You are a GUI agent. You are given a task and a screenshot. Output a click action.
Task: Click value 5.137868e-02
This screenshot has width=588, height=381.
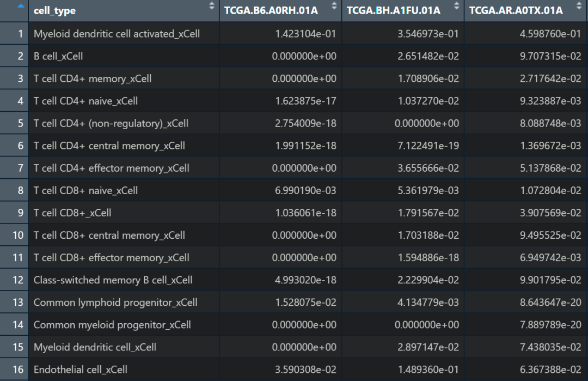(x=550, y=168)
